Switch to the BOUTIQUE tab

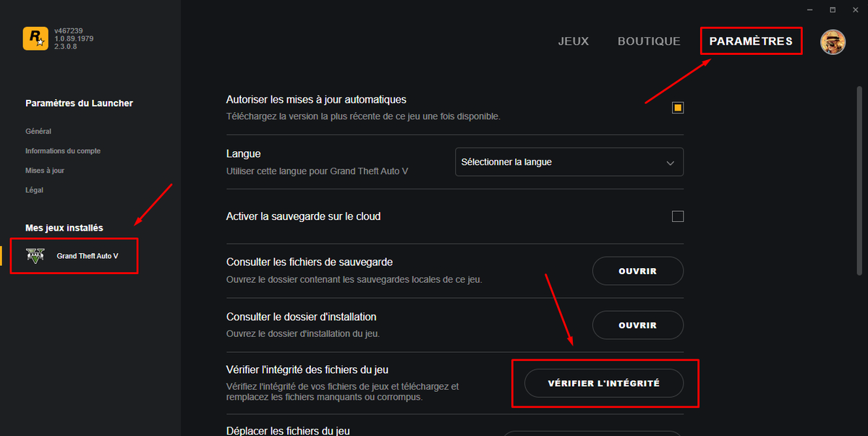pyautogui.click(x=649, y=41)
